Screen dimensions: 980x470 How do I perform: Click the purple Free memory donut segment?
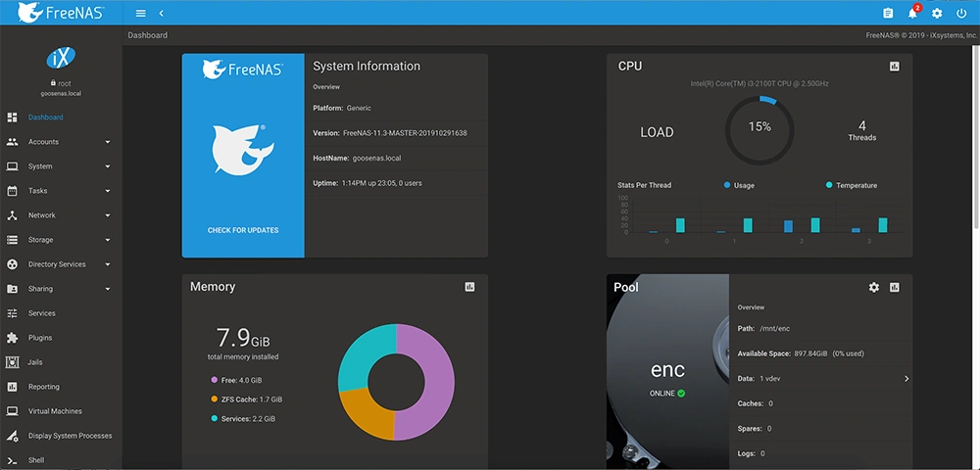click(429, 382)
